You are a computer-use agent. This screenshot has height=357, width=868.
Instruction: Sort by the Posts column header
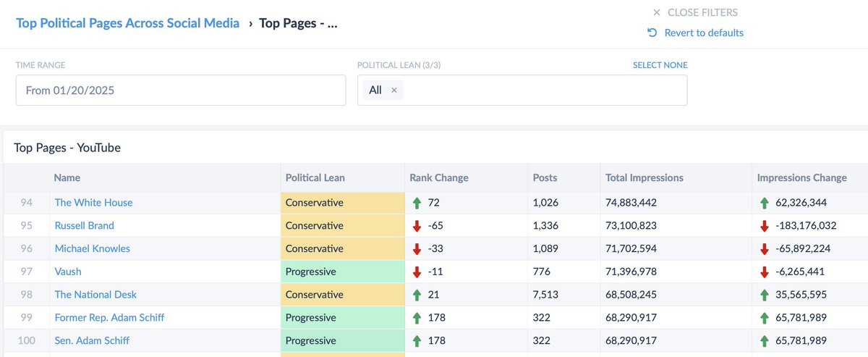click(x=545, y=177)
